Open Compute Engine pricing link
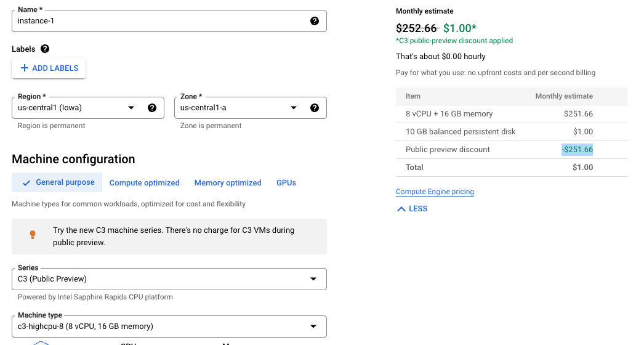Screen dimensions: 644x345 pyautogui.click(x=435, y=192)
